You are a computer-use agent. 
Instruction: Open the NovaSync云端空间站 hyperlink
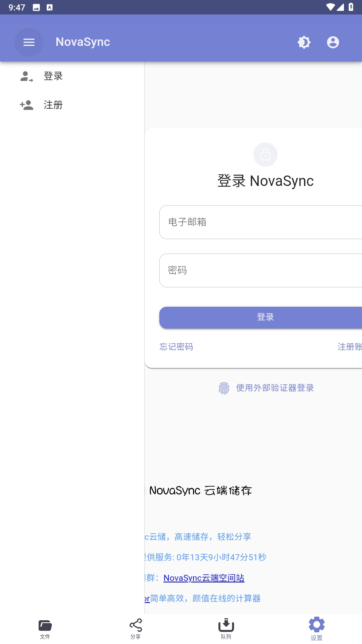pos(204,578)
